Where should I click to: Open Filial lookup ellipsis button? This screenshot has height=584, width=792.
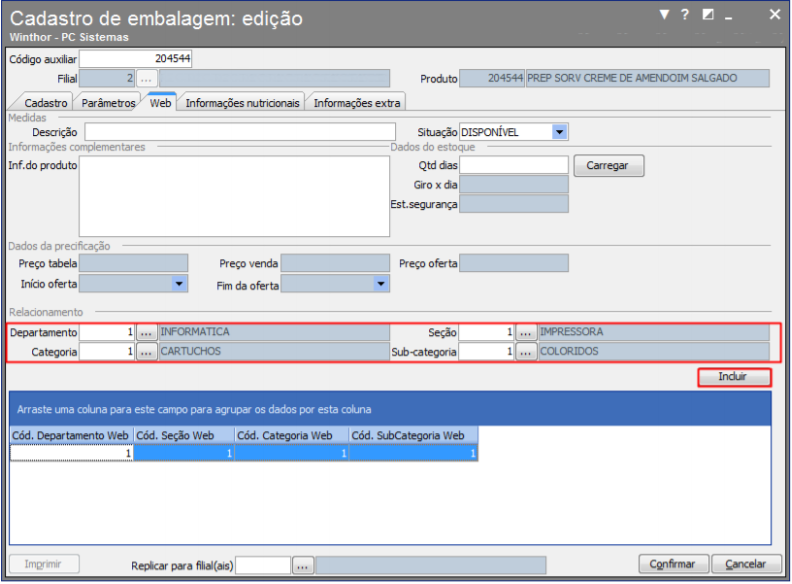(x=146, y=79)
